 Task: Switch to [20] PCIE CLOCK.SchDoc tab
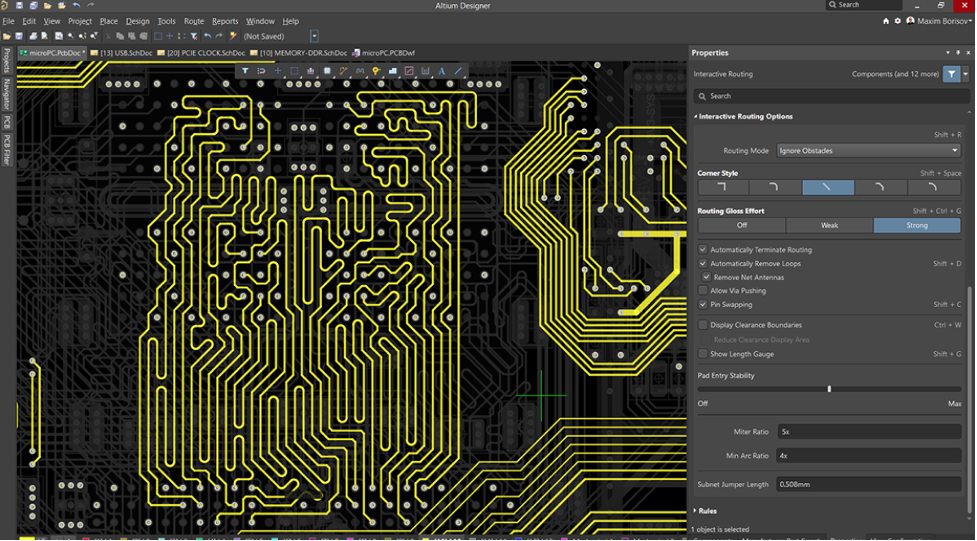(x=201, y=53)
